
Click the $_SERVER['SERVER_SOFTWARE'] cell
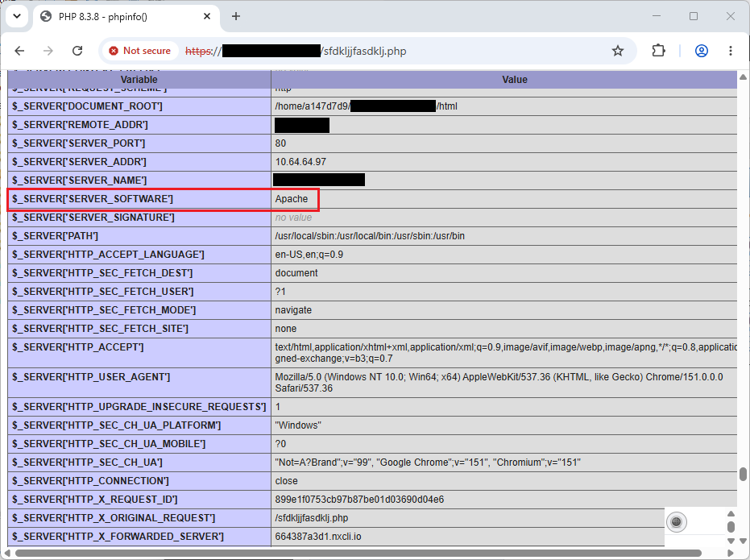click(139, 199)
